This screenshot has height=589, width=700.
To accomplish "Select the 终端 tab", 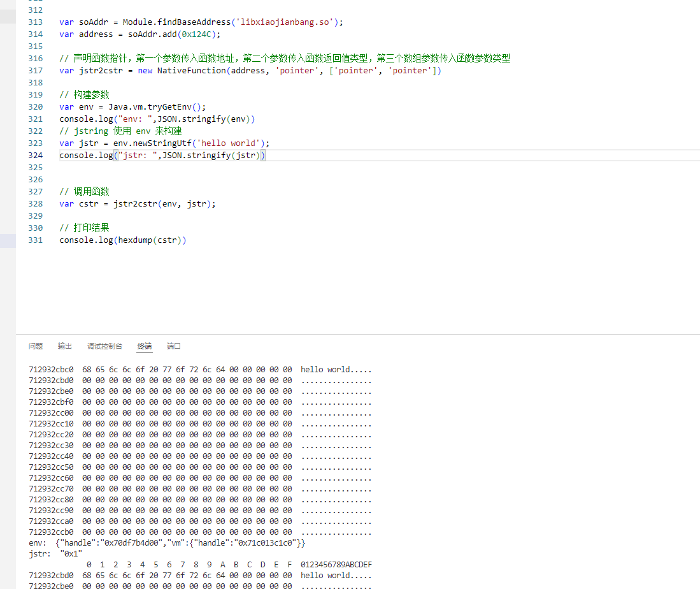I will (145, 346).
